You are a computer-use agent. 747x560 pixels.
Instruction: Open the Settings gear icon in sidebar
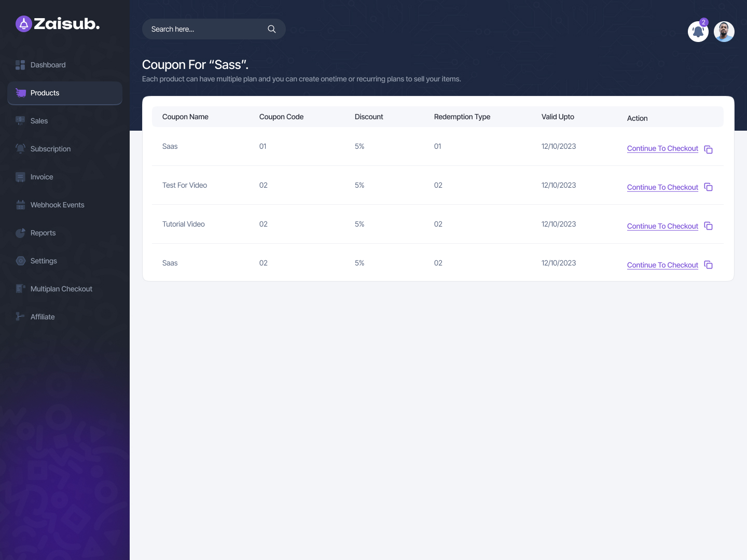pyautogui.click(x=20, y=261)
